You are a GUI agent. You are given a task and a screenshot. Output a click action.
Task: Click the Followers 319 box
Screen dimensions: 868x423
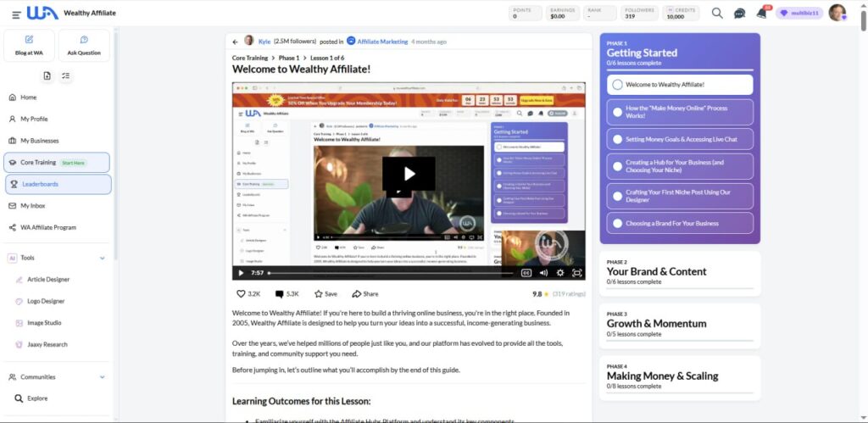pyautogui.click(x=638, y=14)
